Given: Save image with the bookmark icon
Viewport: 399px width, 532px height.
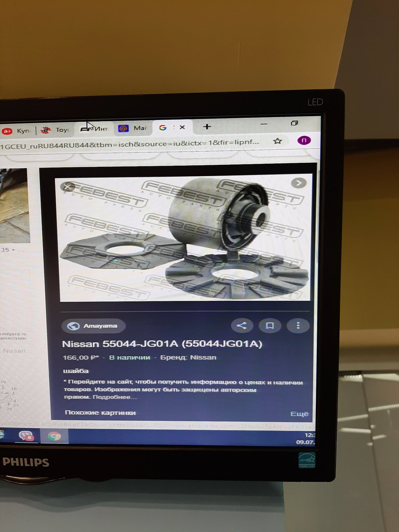Looking at the screenshot, I should [x=270, y=326].
